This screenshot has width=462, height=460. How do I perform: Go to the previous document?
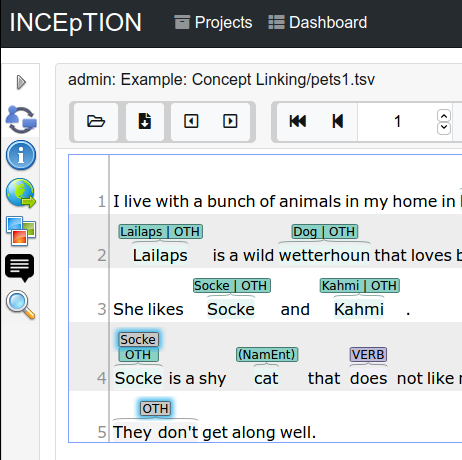(x=191, y=121)
